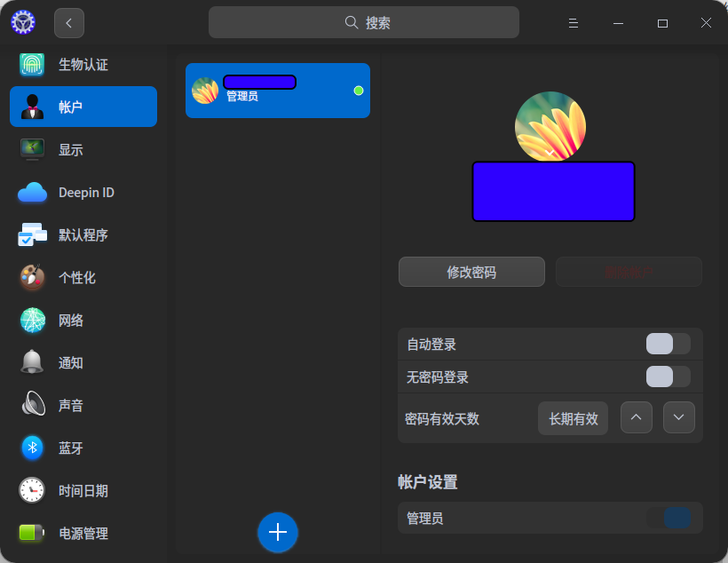Open the 生物认证 biometric settings icon
Viewport: 728px width, 563px height.
(x=32, y=64)
